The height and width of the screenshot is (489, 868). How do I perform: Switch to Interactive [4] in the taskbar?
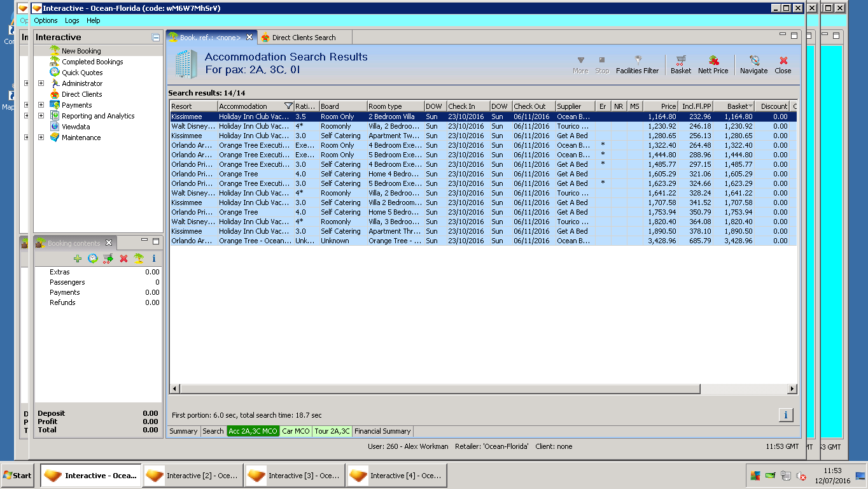pyautogui.click(x=396, y=476)
